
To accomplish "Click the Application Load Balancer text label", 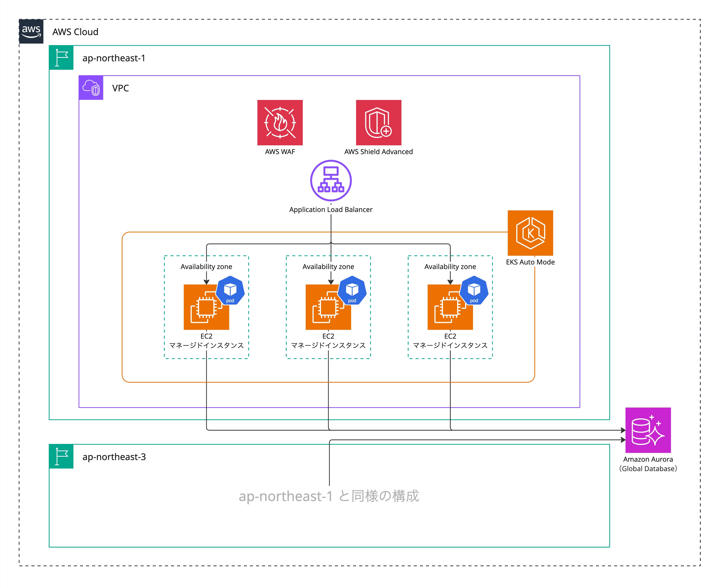I will (x=331, y=209).
